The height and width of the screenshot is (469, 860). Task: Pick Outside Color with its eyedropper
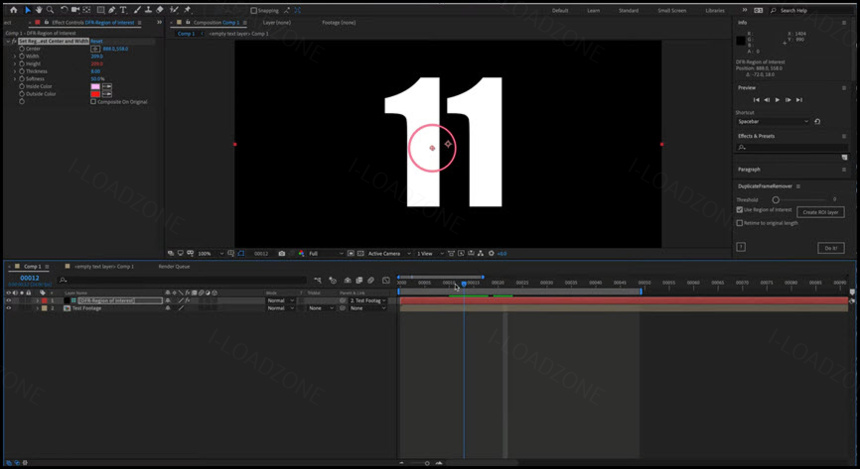point(107,94)
